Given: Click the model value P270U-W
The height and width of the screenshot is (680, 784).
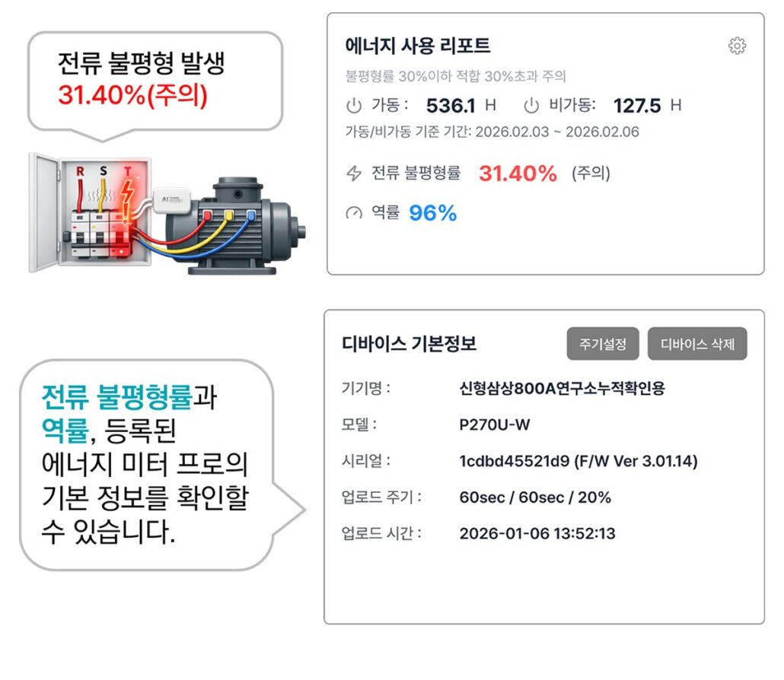Looking at the screenshot, I should tap(495, 424).
